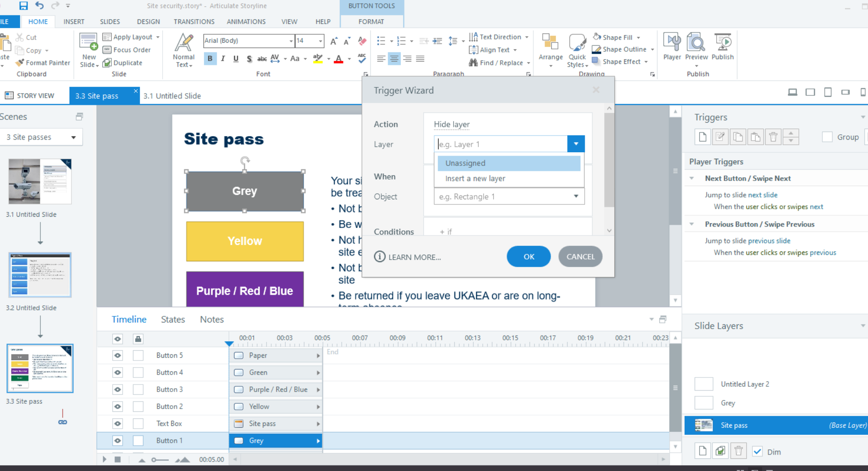This screenshot has width=868, height=471.
Task: Uncheck the Dim checkbox
Action: [x=757, y=452]
